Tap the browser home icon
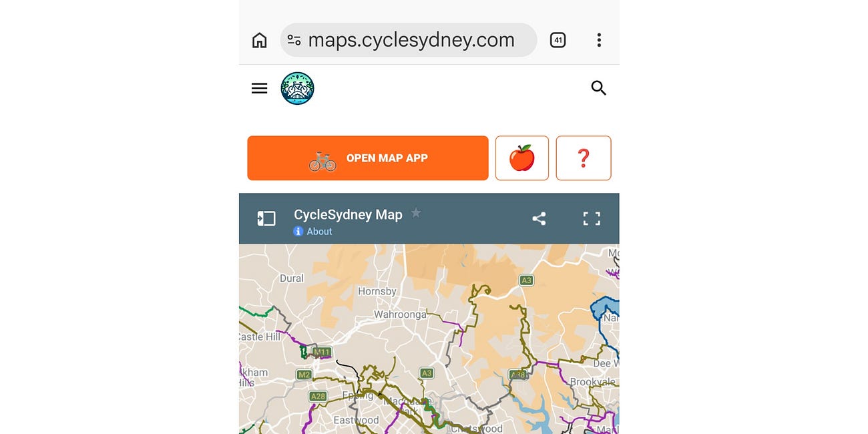The width and height of the screenshot is (868, 434). pos(259,41)
